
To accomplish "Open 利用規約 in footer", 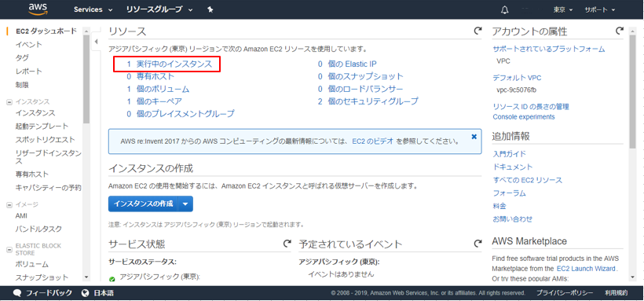I will coord(616,293).
